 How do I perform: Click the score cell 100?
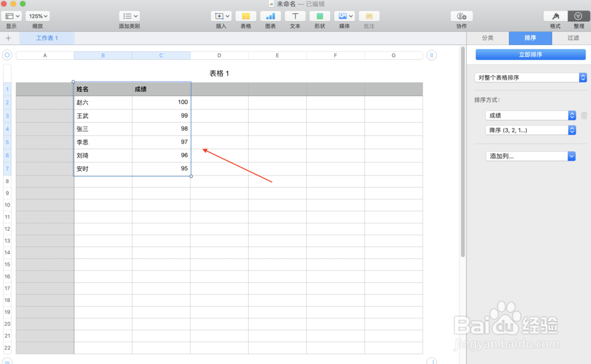tap(161, 102)
